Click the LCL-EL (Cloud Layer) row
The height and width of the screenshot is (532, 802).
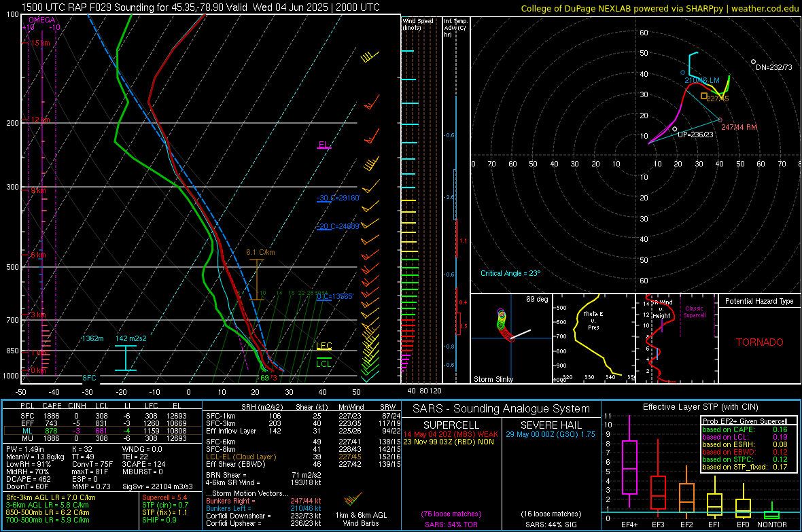(303, 457)
